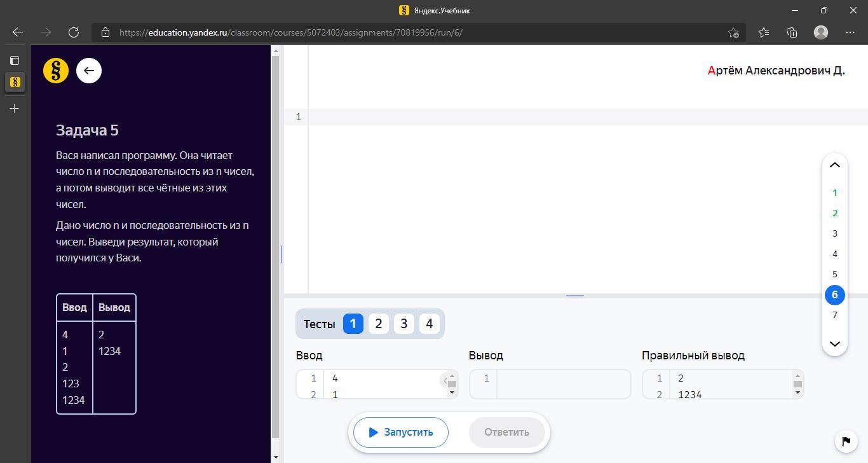This screenshot has width=868, height=463.
Task: Go back using the white arrow button
Action: [x=89, y=71]
